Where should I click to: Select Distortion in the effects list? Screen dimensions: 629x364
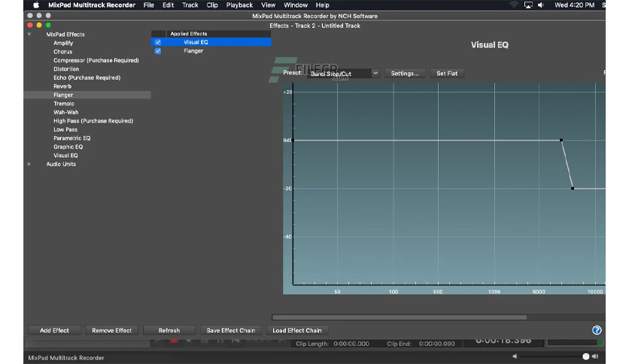[66, 69]
